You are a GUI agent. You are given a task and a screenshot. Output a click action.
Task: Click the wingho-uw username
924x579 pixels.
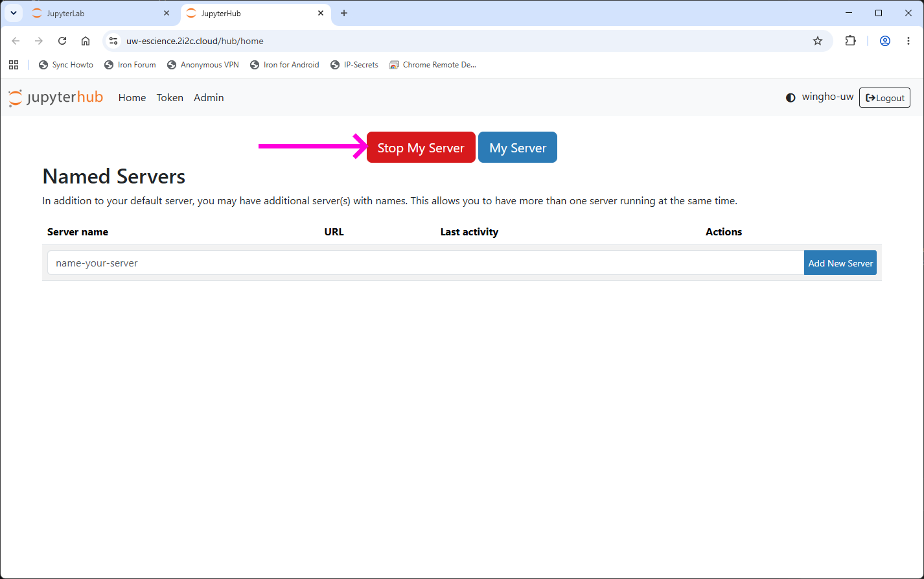click(827, 97)
